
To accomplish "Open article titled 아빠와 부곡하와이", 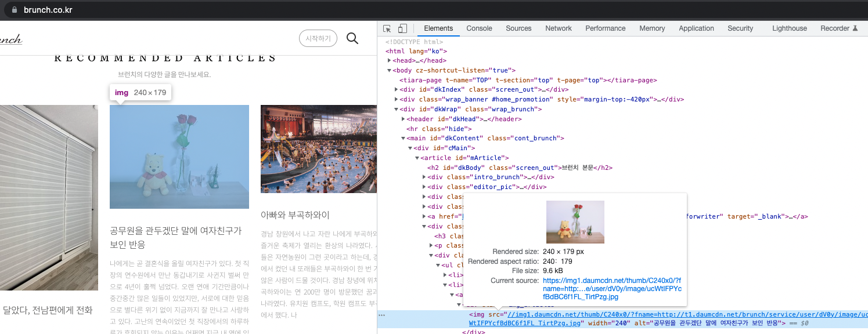I will 295,215.
